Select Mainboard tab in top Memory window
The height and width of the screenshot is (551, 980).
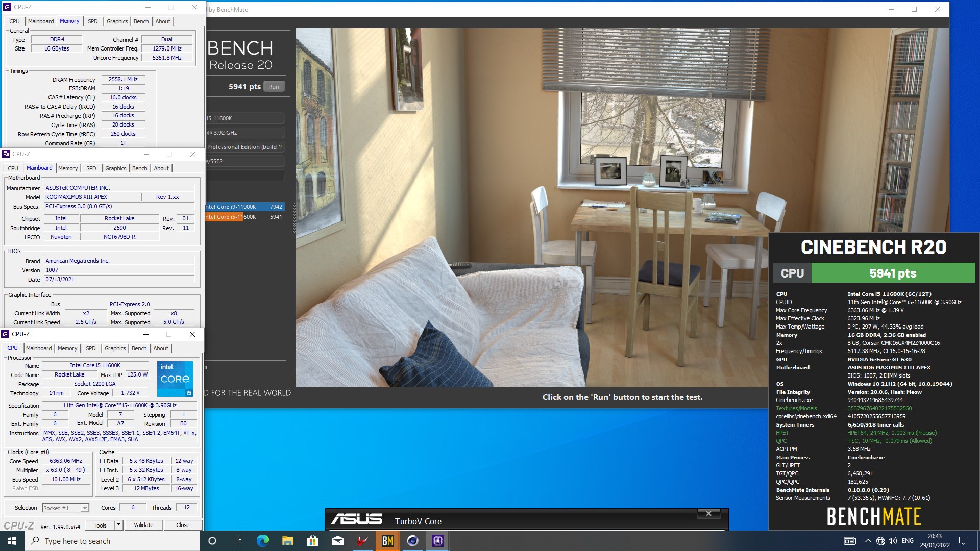click(41, 21)
